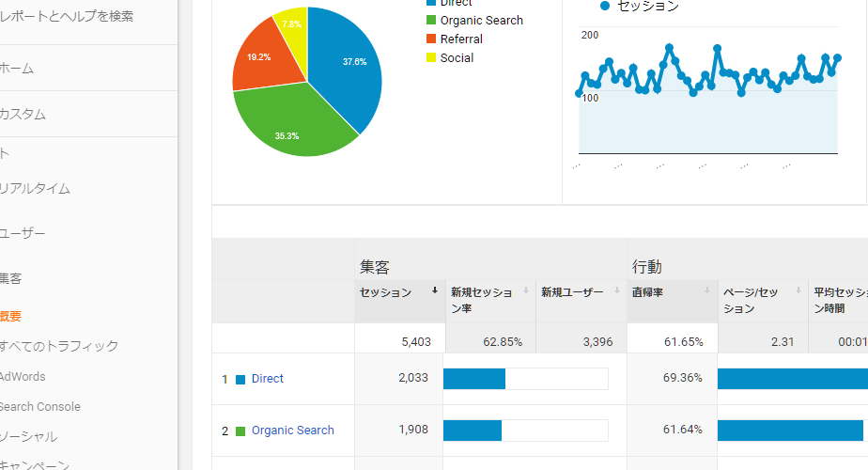Select すべてのトラフィック under 集客
868x470 pixels.
point(59,346)
